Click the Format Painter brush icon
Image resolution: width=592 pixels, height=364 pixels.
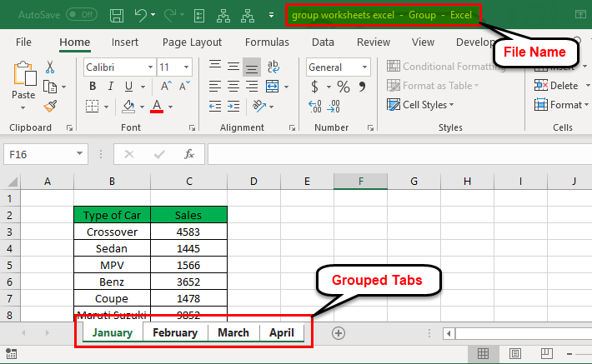pos(50,106)
